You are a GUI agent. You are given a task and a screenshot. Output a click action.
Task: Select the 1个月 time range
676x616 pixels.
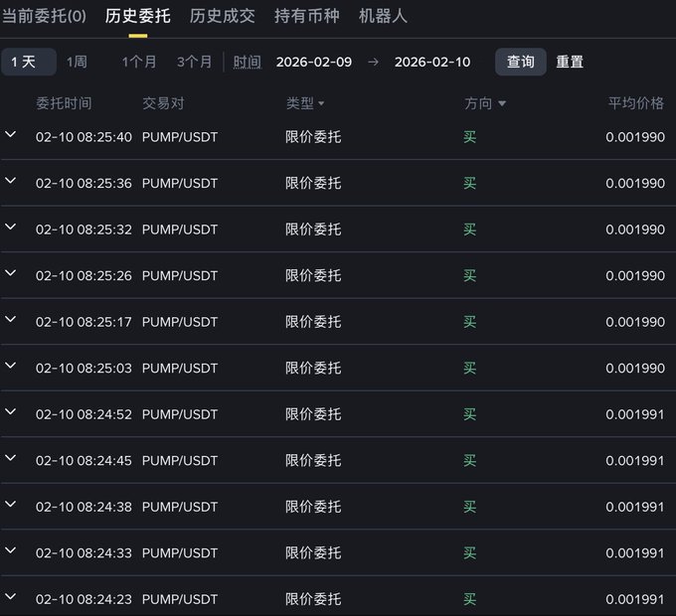pos(139,62)
